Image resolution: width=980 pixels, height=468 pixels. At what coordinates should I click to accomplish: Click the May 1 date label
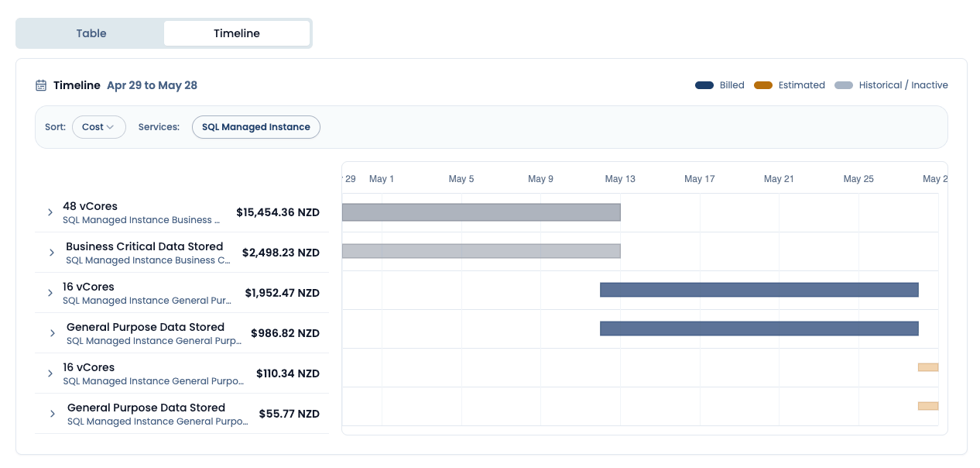(382, 179)
